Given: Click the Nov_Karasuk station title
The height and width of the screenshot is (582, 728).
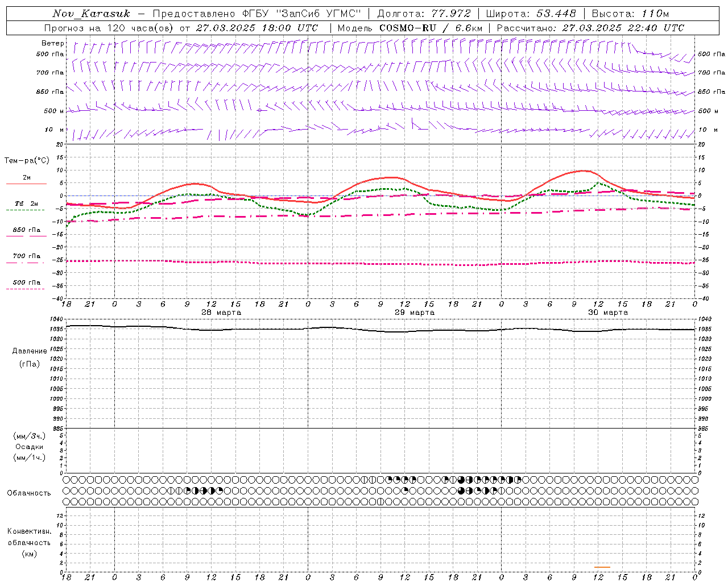Looking at the screenshot, I should [91, 14].
